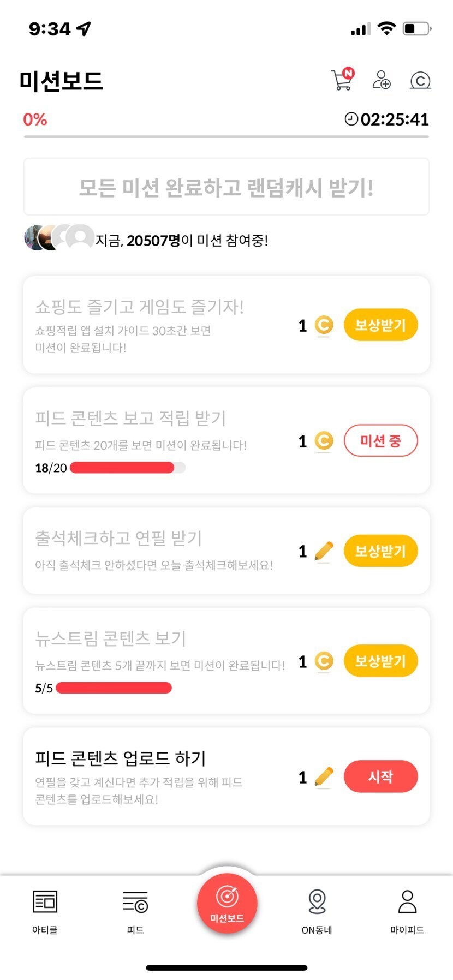Screen dimensions: 453x980
Task: Tap the add friend icon
Action: point(381,80)
